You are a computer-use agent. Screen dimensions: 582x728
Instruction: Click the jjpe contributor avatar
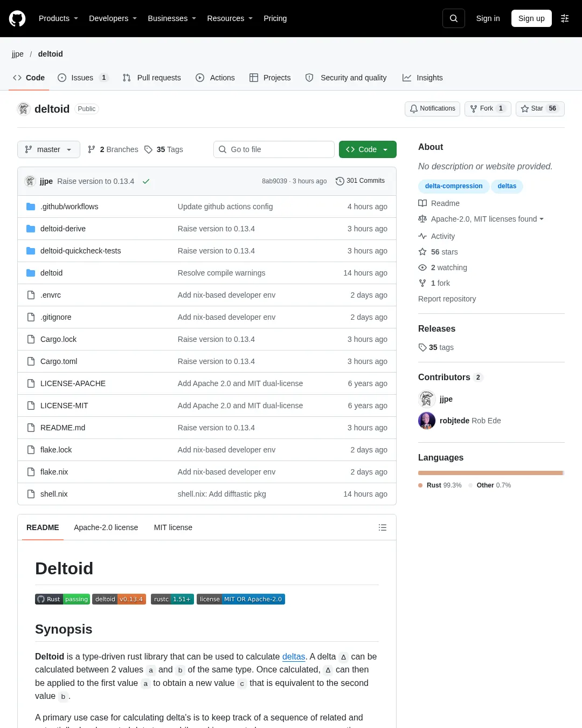coord(427,399)
